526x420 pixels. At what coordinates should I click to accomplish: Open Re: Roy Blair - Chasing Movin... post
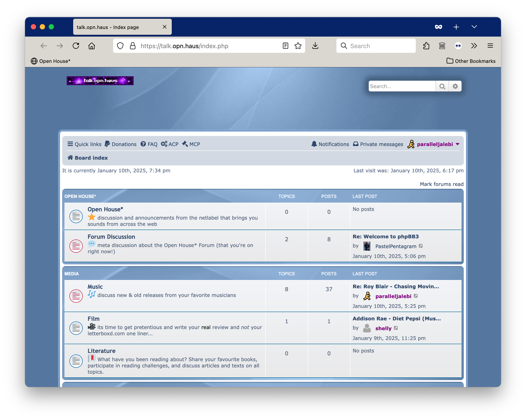(396, 286)
